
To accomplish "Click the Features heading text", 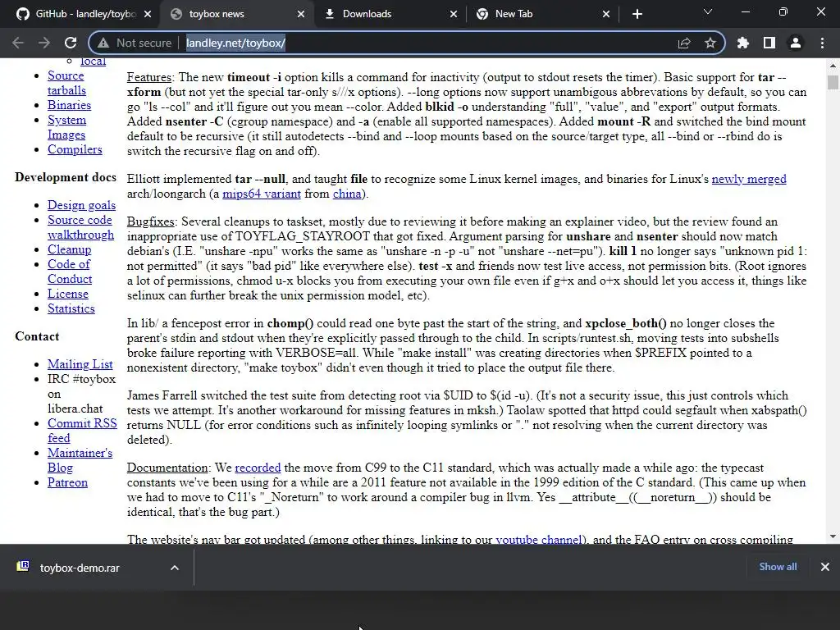I will click(149, 77).
